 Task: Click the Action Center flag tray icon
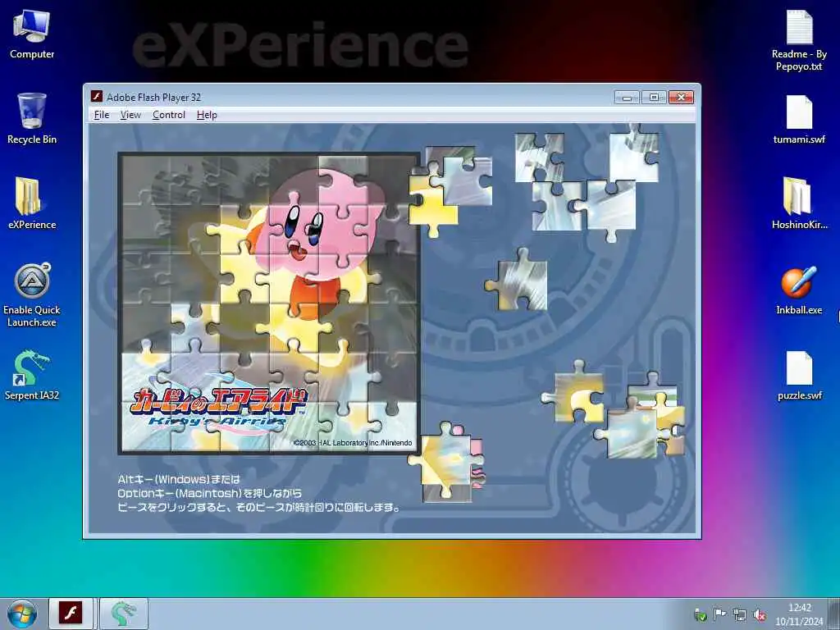[719, 614]
